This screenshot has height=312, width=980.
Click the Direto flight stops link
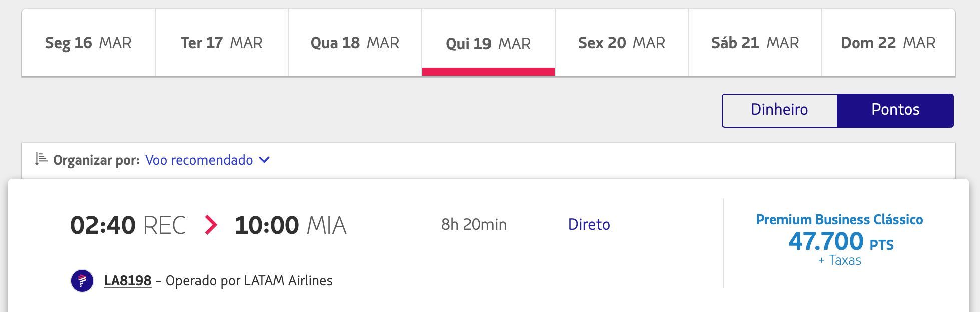[589, 225]
